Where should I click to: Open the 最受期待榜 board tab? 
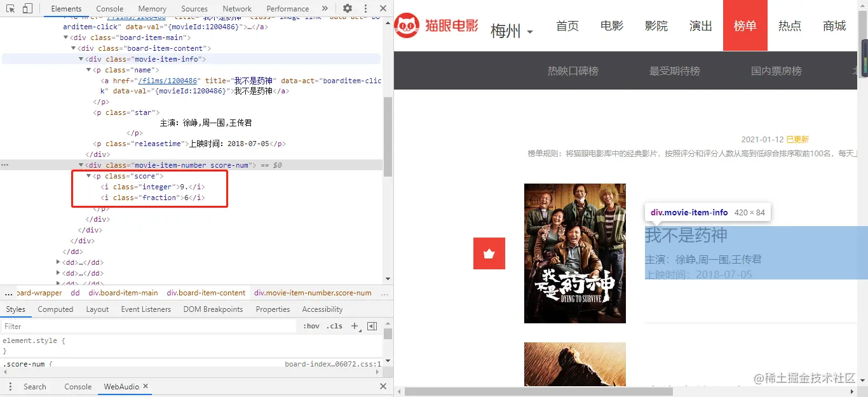pyautogui.click(x=675, y=71)
